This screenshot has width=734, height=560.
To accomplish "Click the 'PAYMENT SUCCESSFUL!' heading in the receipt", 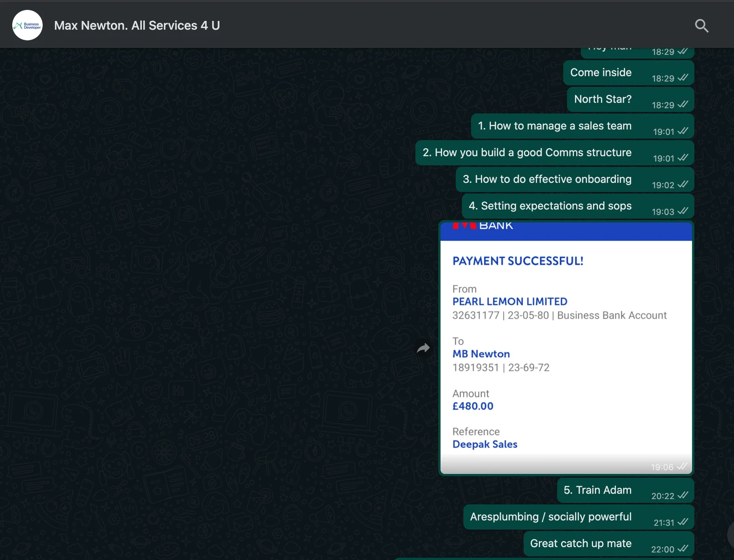I will coord(518,261).
